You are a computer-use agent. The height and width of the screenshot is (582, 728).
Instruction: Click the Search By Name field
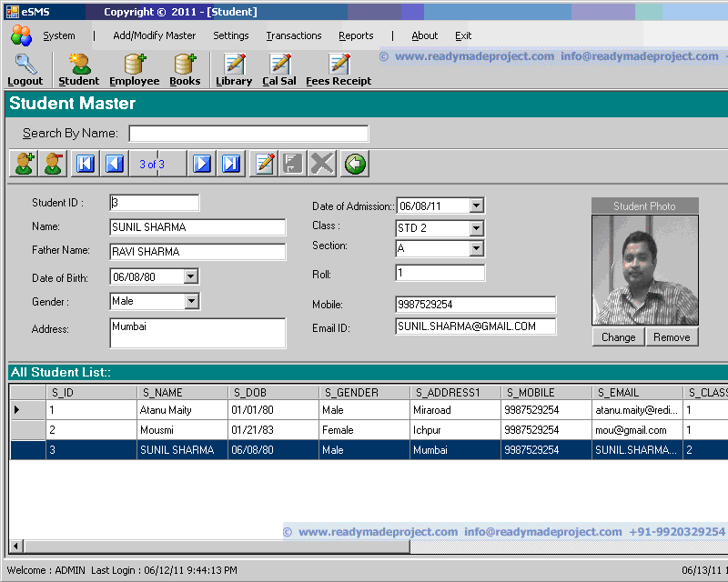pos(248,134)
